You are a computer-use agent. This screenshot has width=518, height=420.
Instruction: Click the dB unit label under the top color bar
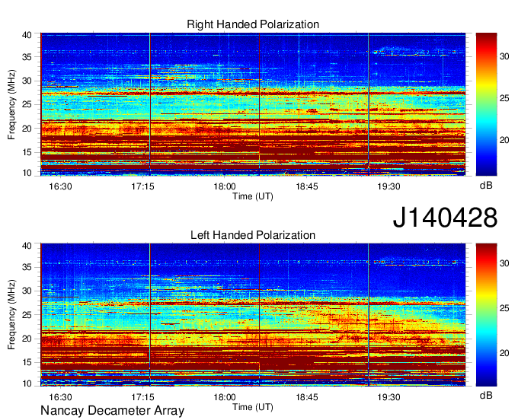[486, 186]
